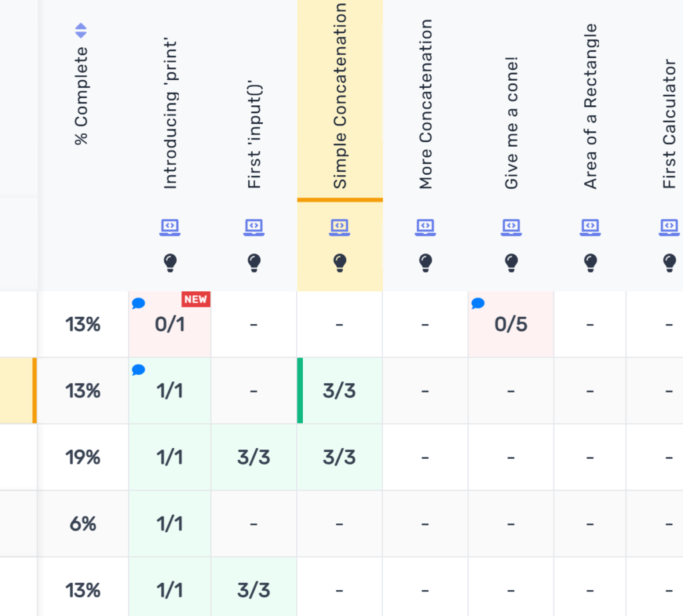Open code icon under Introducing 'print'

(x=170, y=227)
